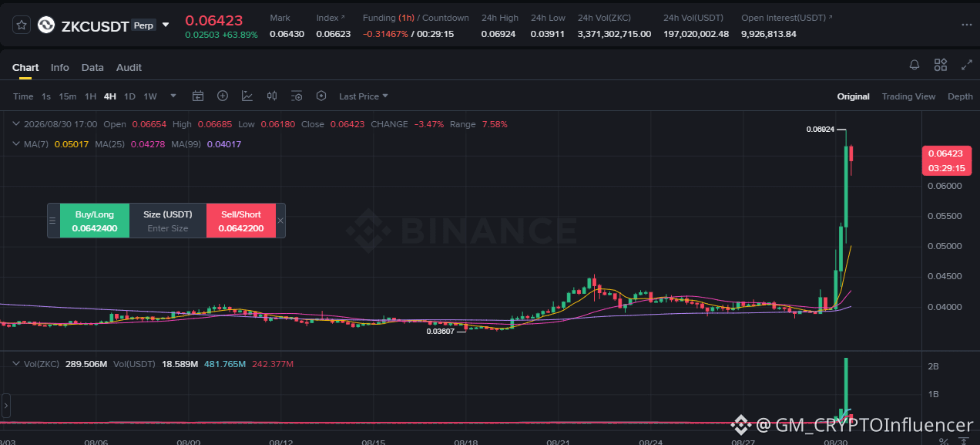Click the Vol(USDT) value 18.589M

pyautogui.click(x=181, y=363)
